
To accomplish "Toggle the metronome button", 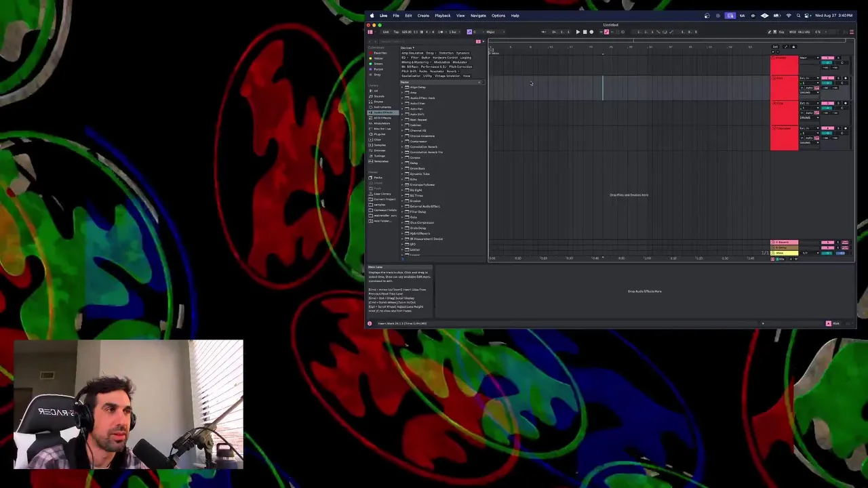I will click(441, 32).
